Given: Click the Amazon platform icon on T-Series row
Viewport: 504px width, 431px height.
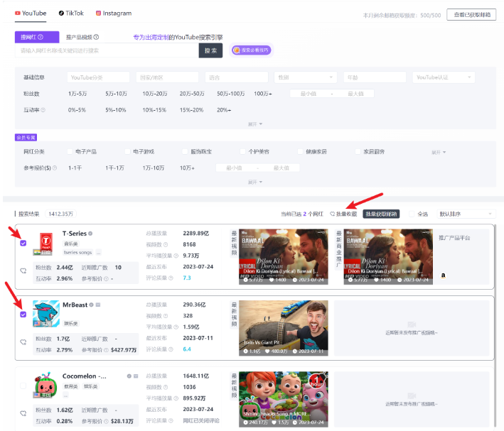Looking at the screenshot, I should [443, 275].
